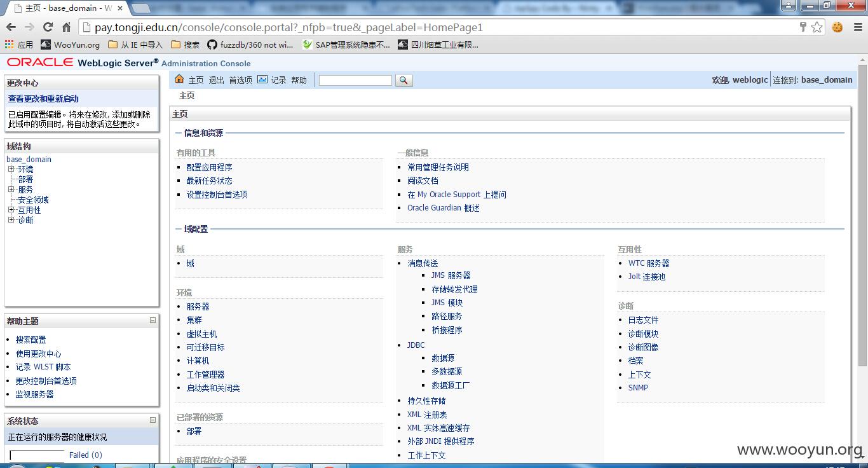This screenshot has height=468, width=868.
Task: Open 搜索 bookmark folder
Action: 185,45
